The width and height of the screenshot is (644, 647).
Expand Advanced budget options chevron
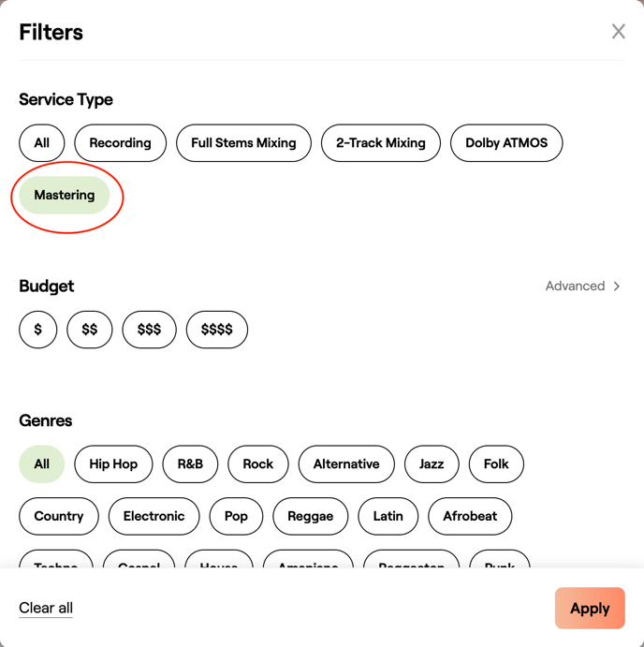coord(617,287)
